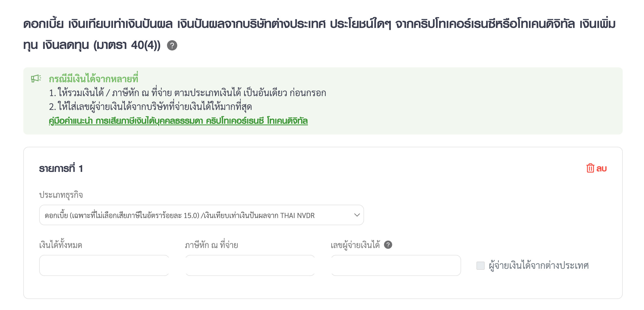Image resolution: width=644 pixels, height=310 pixels.
Task: Click the ดอกเบี้ย เงินเทียบเท่าเงินปันผล page heading
Action: [x=319, y=34]
